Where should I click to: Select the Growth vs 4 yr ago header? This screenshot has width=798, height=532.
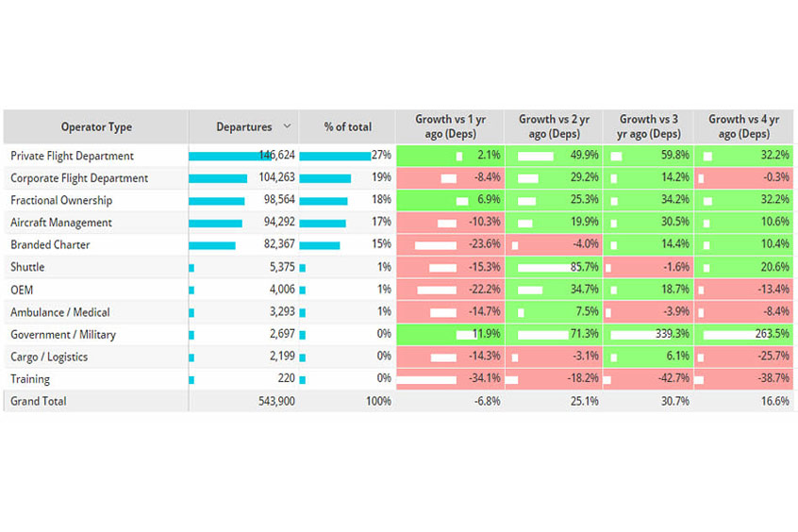[744, 126]
